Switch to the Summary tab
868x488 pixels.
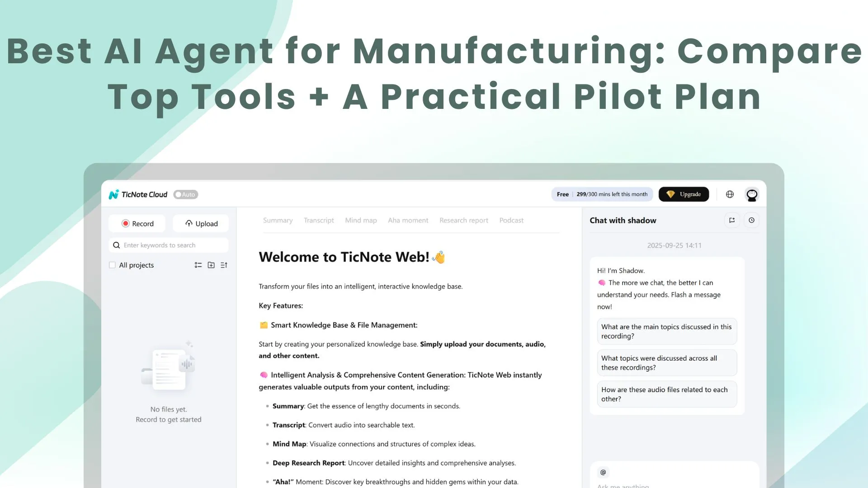coord(278,221)
